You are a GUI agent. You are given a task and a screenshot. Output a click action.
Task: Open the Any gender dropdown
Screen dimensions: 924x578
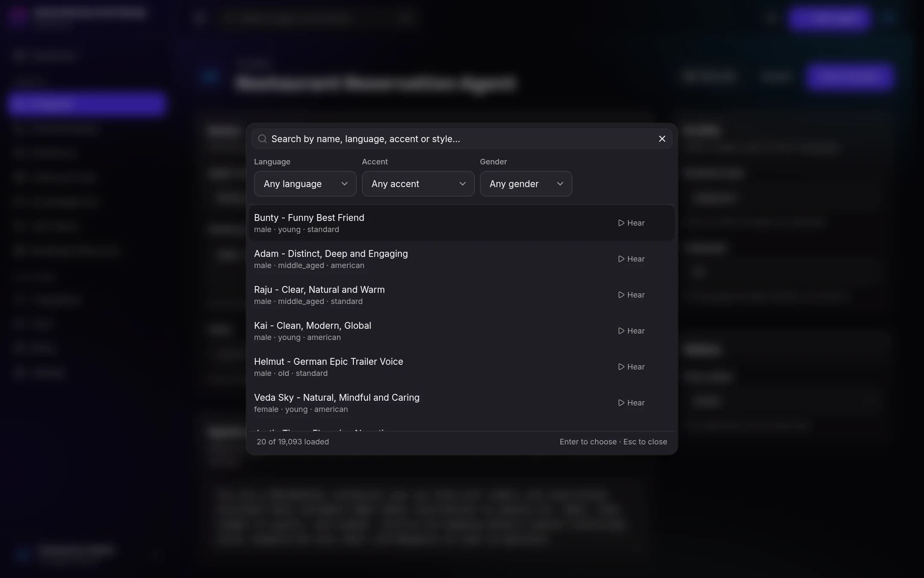(x=526, y=184)
